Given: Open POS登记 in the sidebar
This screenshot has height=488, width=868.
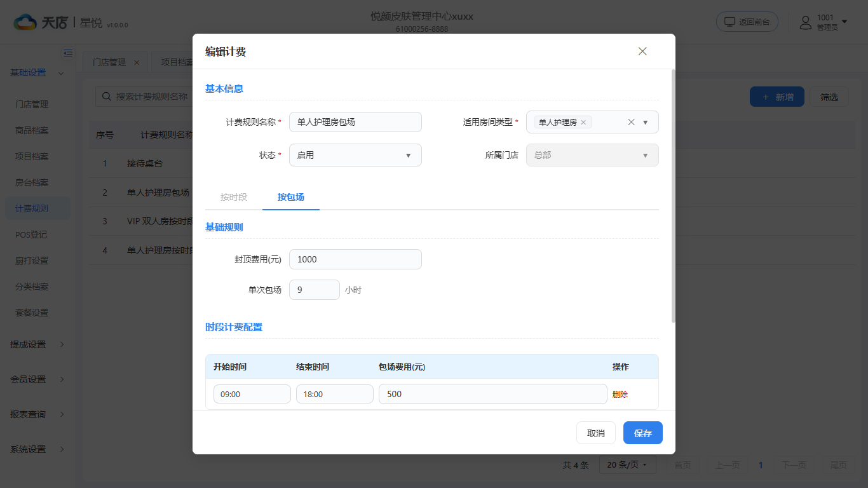Looking at the screenshot, I should (31, 234).
